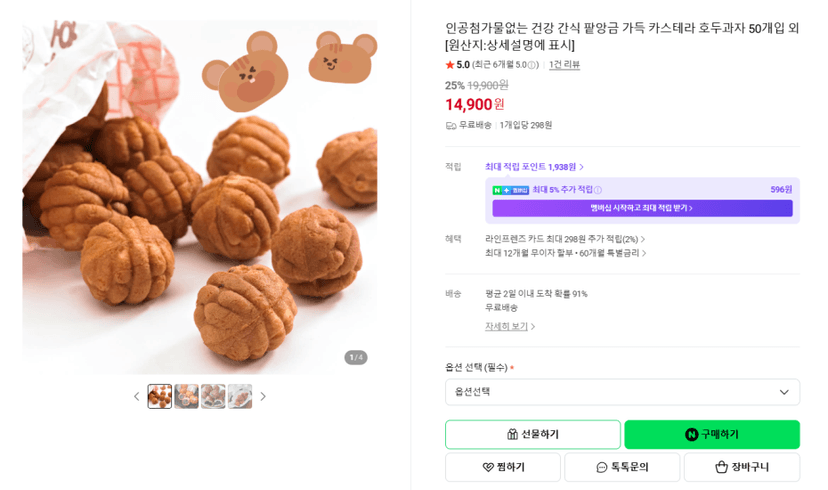
Task: Expand 최대 12개월 무이자 할부 details
Action: [566, 253]
